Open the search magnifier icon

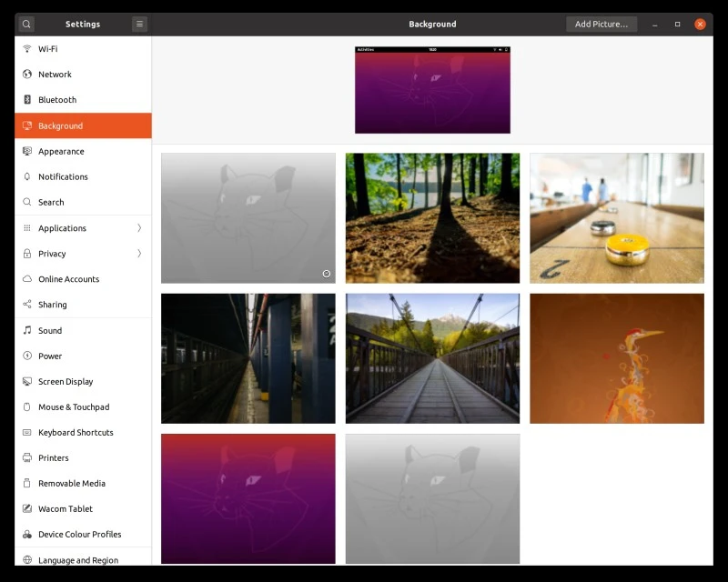point(25,24)
